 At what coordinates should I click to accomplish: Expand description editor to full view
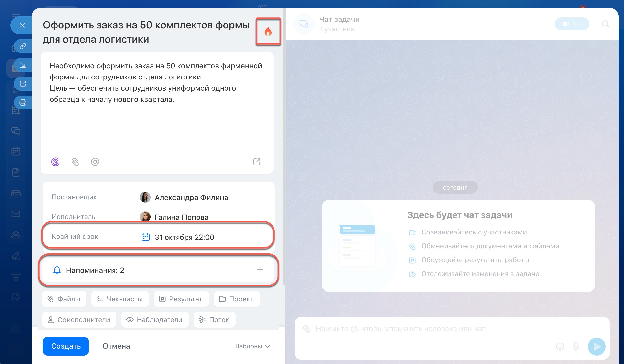click(256, 162)
